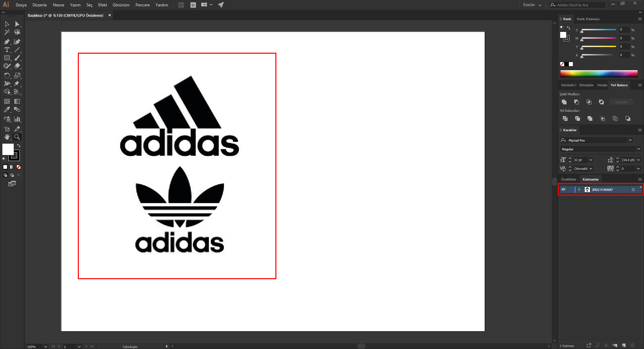
Task: Open the Efekt menu
Action: [x=103, y=5]
